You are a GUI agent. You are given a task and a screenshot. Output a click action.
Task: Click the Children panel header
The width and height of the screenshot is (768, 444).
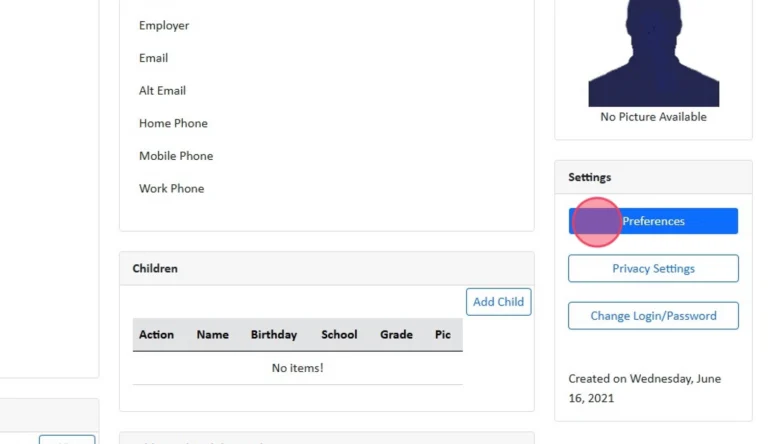(x=155, y=269)
